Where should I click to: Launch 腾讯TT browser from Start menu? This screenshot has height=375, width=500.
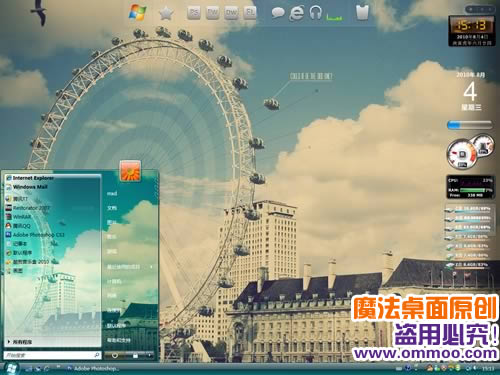(17, 199)
